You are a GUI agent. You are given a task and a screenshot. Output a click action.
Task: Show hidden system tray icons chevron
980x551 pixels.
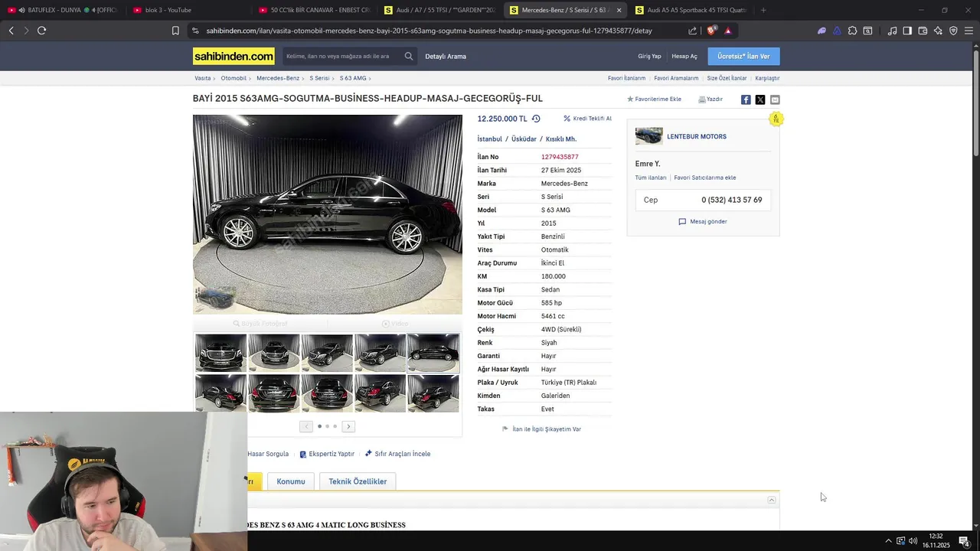coord(888,541)
